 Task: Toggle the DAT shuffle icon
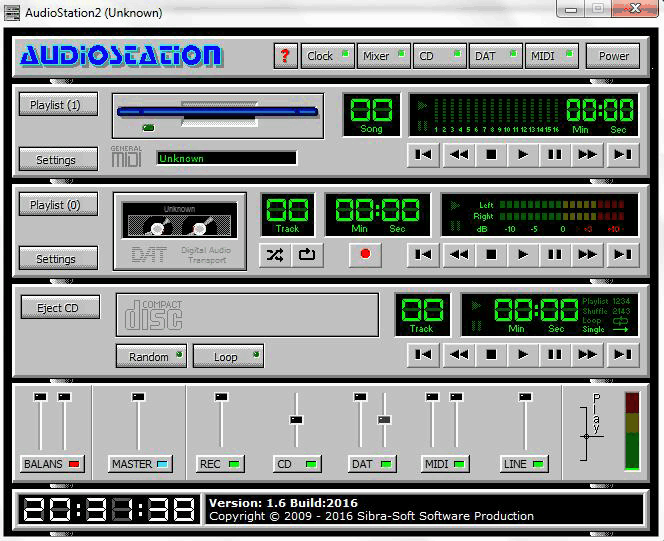tap(275, 255)
